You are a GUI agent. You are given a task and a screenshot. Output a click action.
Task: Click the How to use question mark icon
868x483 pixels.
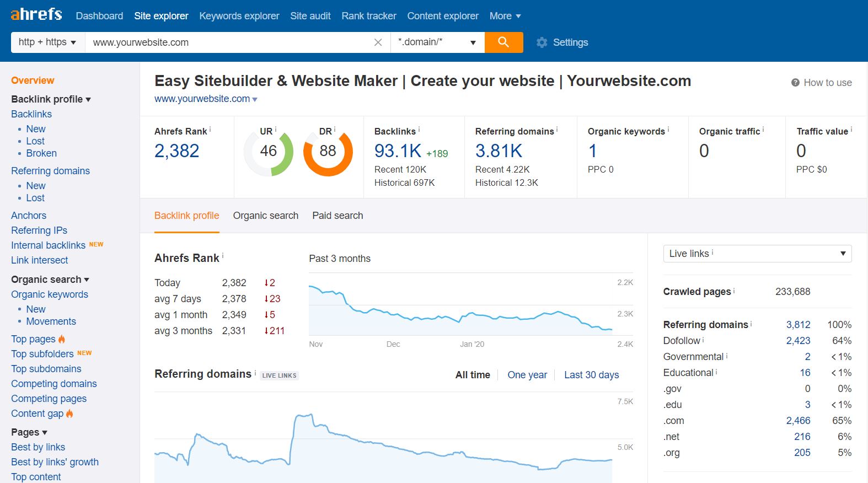pos(795,83)
